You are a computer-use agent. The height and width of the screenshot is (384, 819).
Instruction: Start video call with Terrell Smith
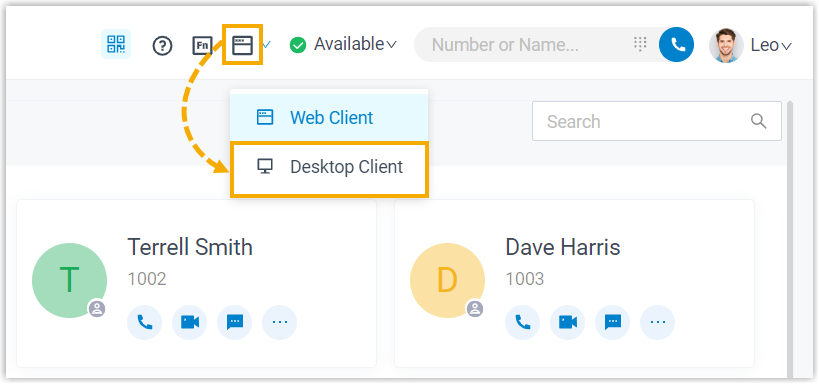click(190, 322)
